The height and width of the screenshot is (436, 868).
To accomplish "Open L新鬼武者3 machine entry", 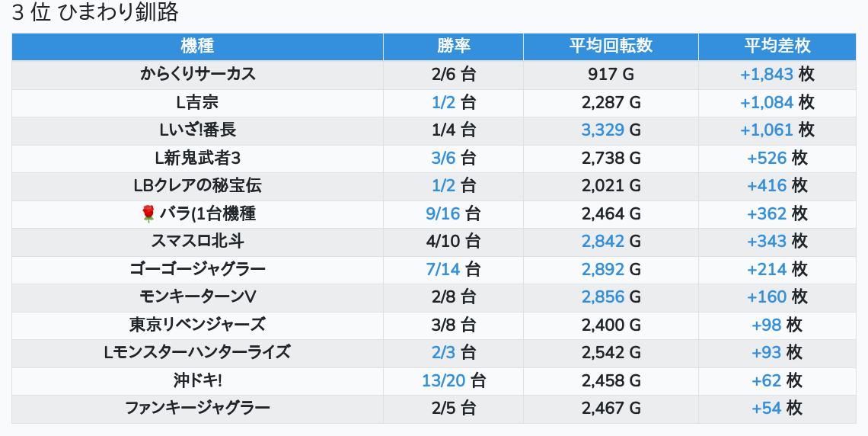I will coord(197,158).
